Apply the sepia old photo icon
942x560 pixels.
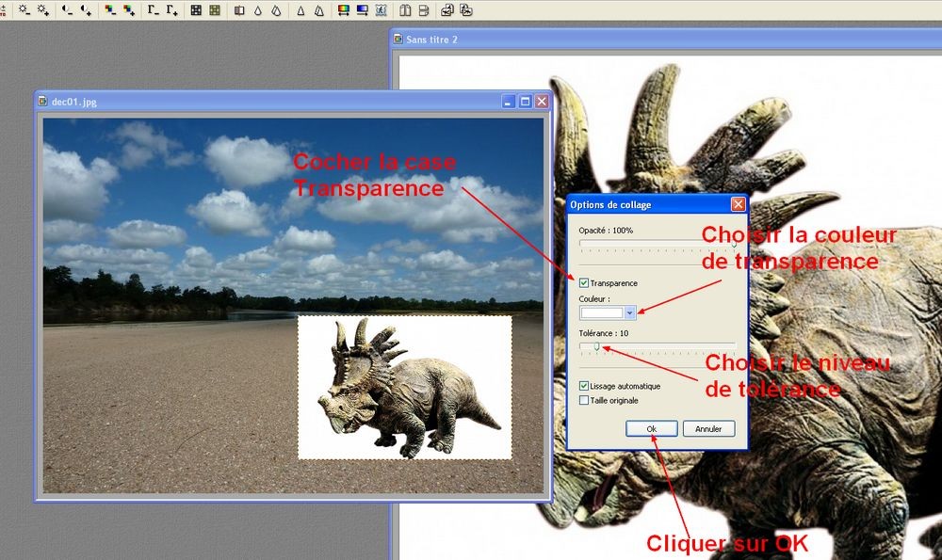click(x=215, y=10)
